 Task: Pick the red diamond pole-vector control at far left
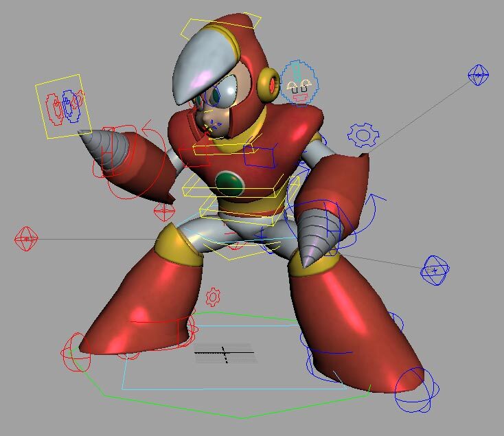(x=26, y=239)
